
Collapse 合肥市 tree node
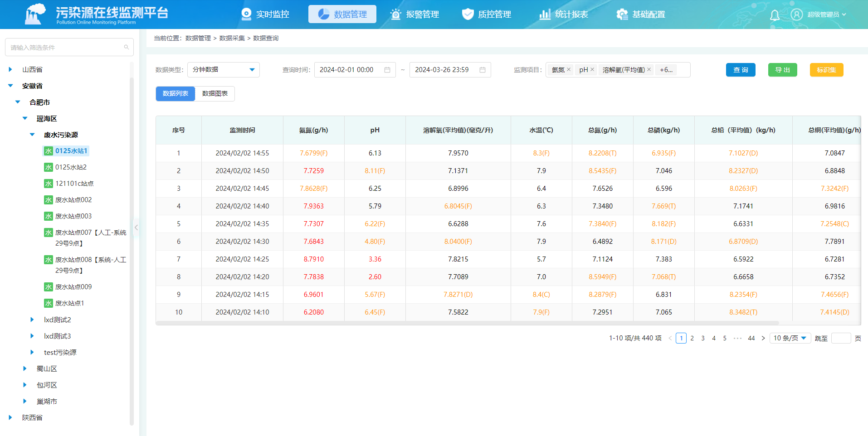click(18, 102)
